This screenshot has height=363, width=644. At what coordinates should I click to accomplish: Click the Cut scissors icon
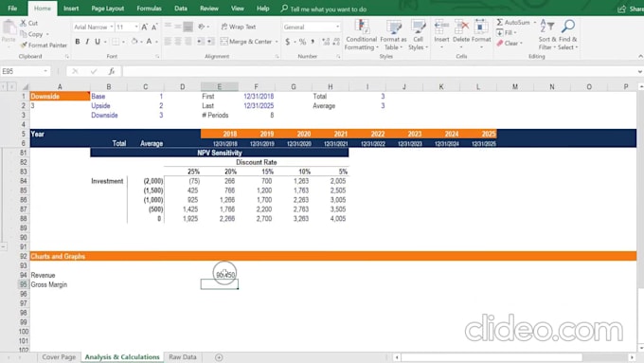pos(24,23)
